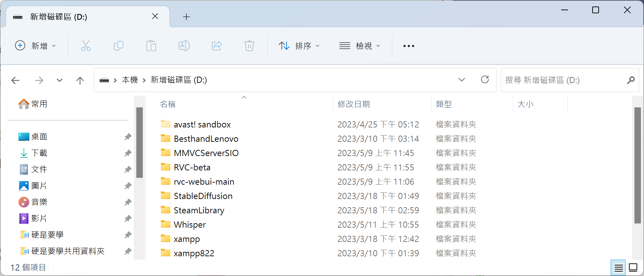Click the file list vertical scrollbar

tap(638, 165)
